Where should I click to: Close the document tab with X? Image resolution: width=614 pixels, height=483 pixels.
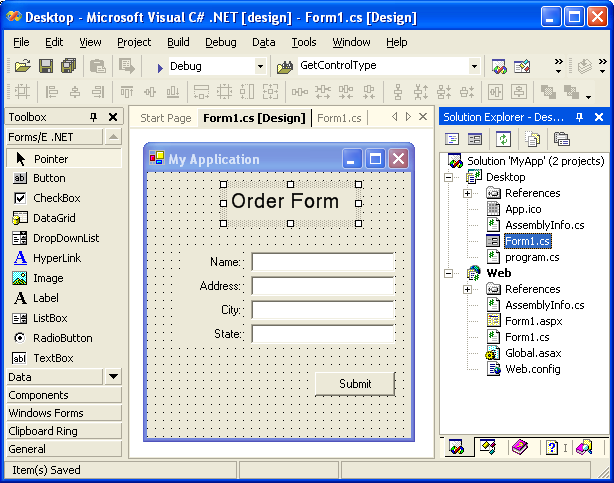pos(423,117)
